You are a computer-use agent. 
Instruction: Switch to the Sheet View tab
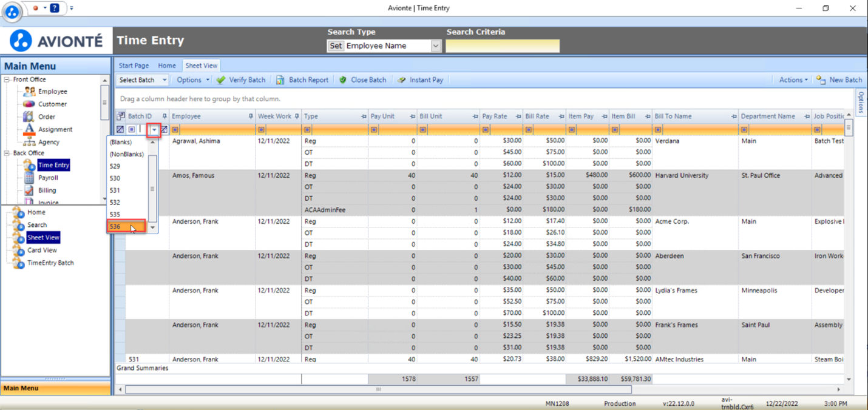point(202,66)
